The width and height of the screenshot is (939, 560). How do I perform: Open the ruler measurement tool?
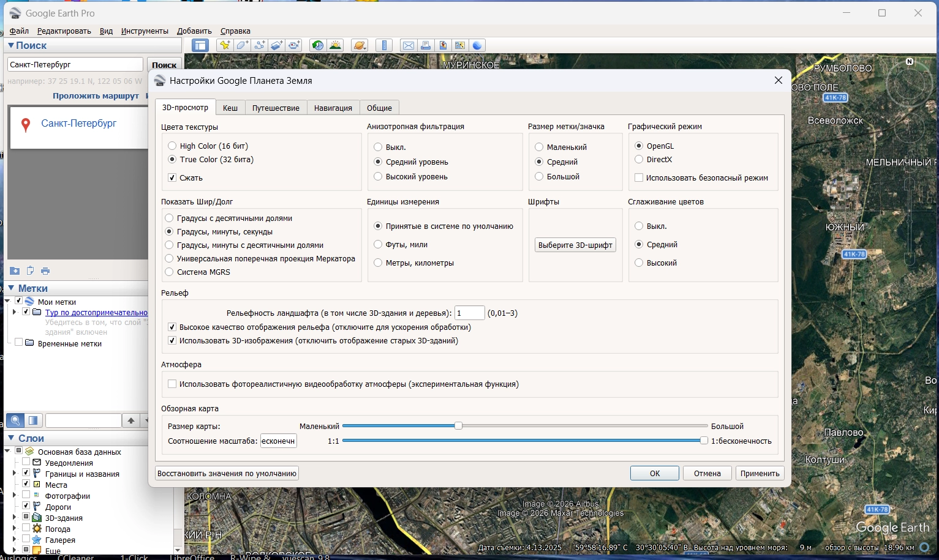[384, 45]
